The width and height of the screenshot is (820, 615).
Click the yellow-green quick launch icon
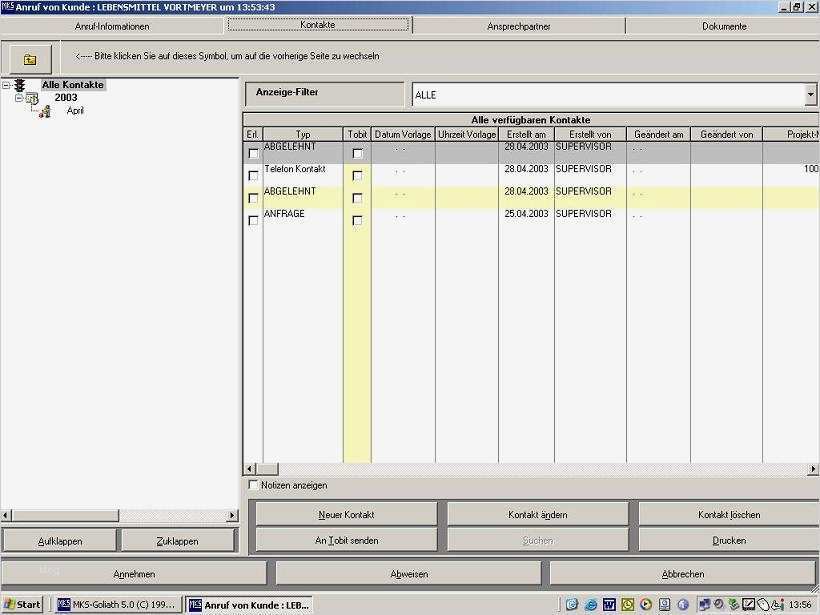628,605
